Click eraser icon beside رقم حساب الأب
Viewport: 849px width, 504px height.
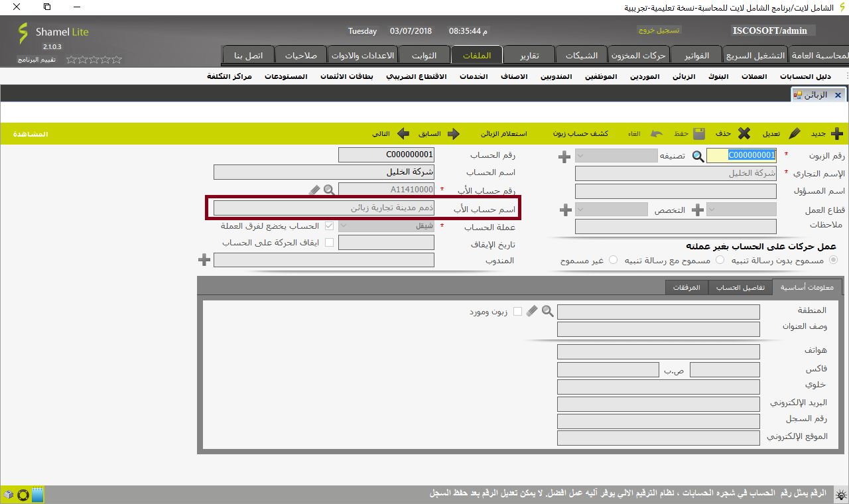314,190
